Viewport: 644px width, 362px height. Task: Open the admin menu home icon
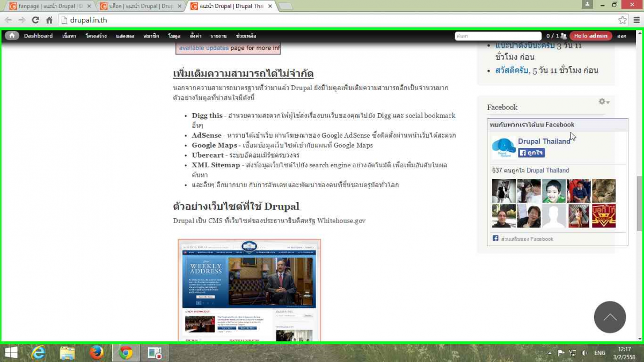[x=12, y=36]
